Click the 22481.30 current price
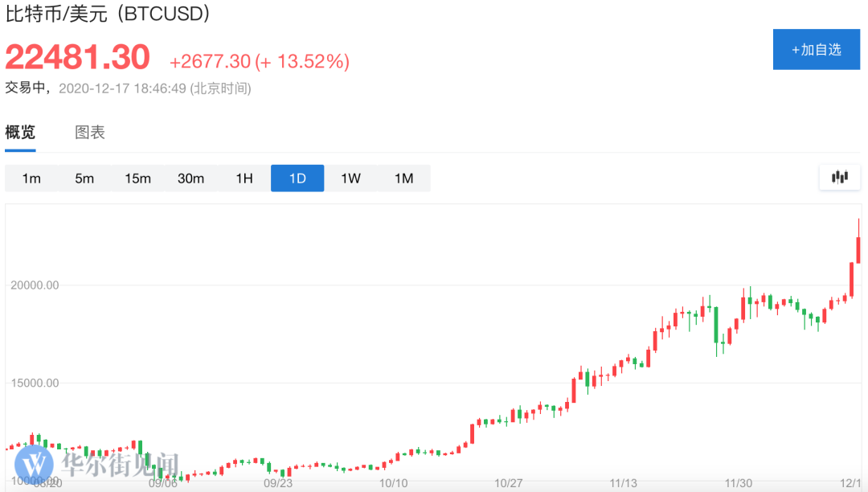The image size is (868, 492). (x=78, y=58)
